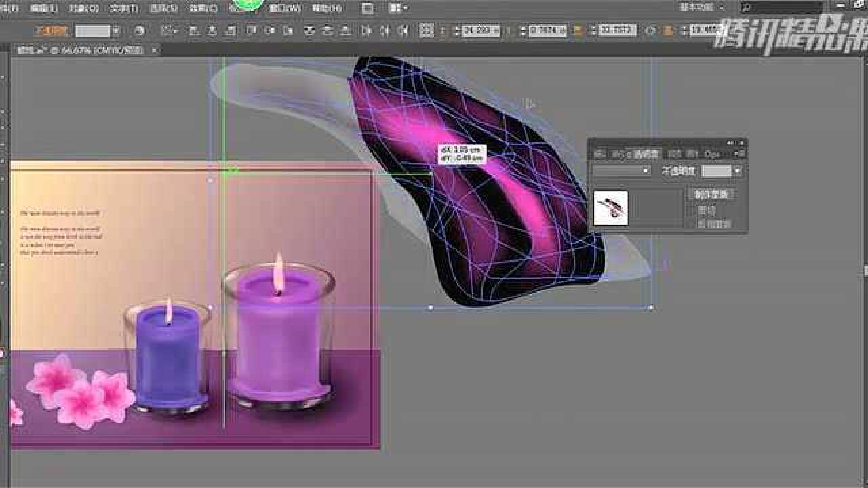This screenshot has width=868, height=488.
Task: Open the 窗口(W) menu
Action: click(285, 9)
